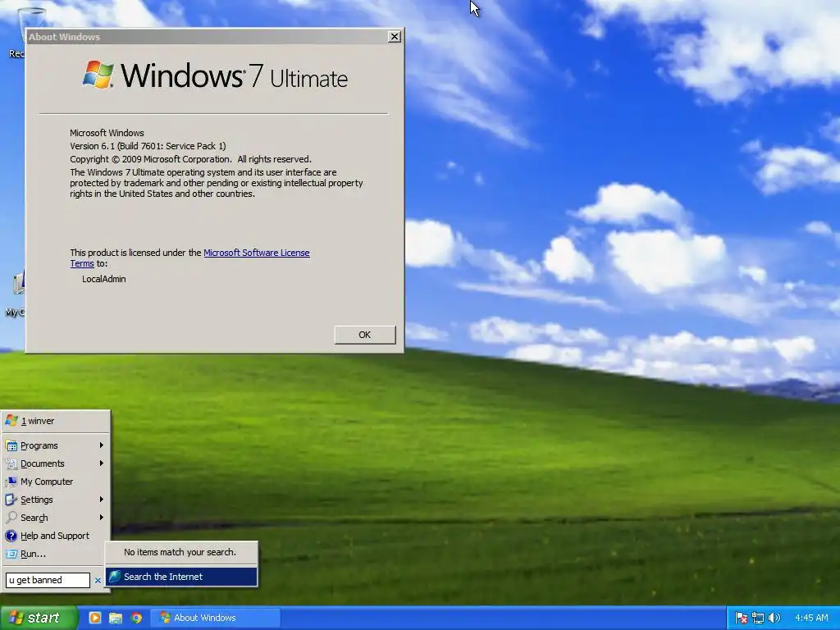The width and height of the screenshot is (840, 630).
Task: Open the volume tray icon
Action: click(x=774, y=618)
